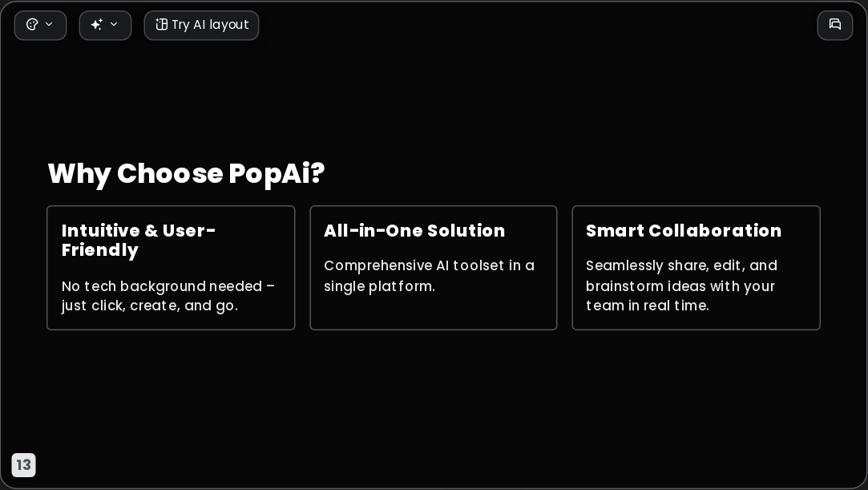Click the No tech background needed text

coord(168,296)
